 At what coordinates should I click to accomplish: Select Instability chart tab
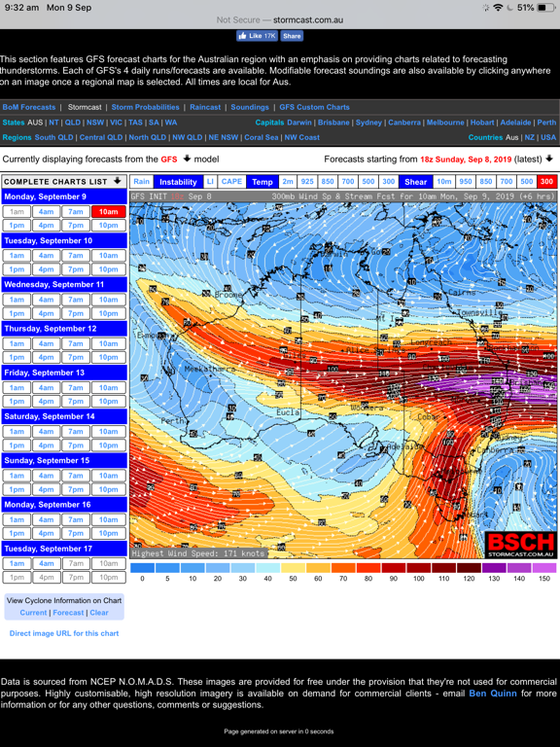pyautogui.click(x=178, y=182)
